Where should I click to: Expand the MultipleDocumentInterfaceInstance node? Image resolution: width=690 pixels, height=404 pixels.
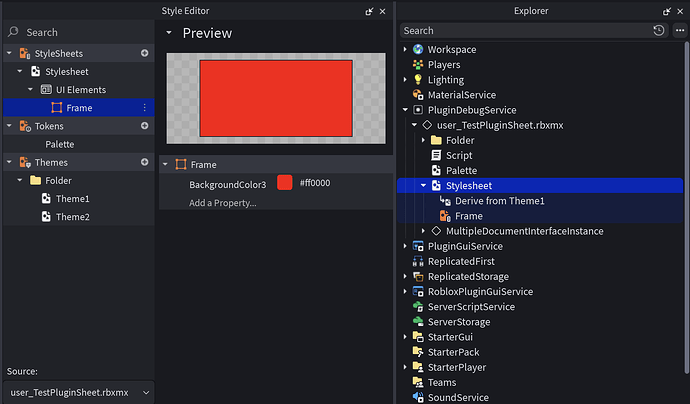click(x=423, y=231)
